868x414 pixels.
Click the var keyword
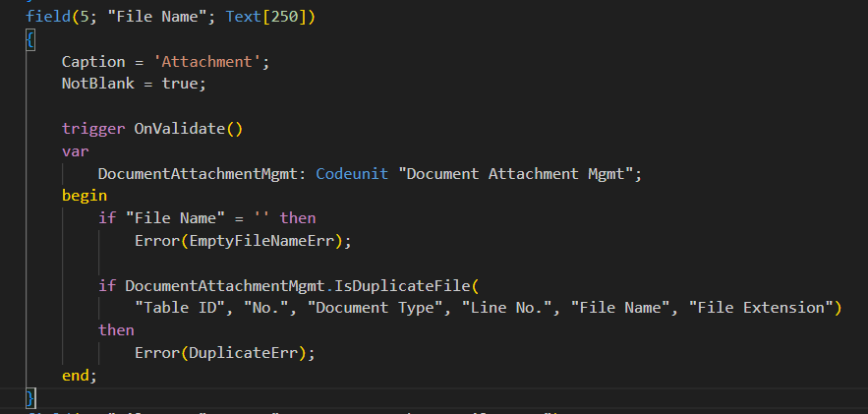[x=75, y=150]
